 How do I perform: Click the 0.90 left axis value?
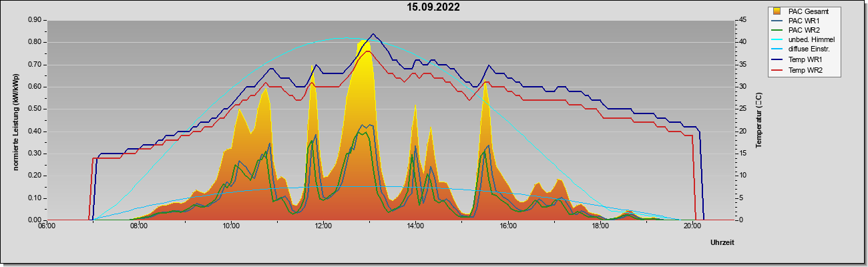[34, 20]
